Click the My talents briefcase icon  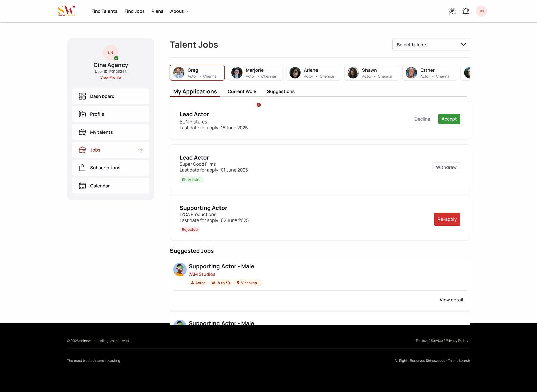(82, 132)
